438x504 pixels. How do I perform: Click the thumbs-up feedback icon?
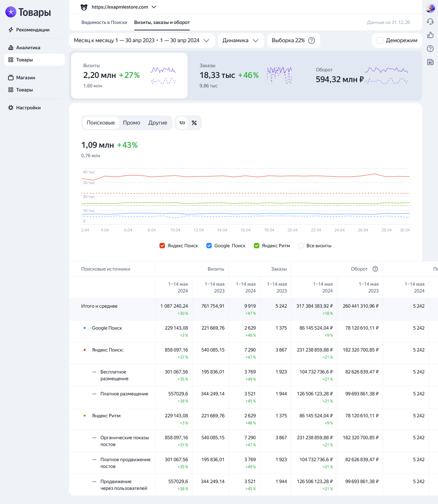click(x=430, y=35)
